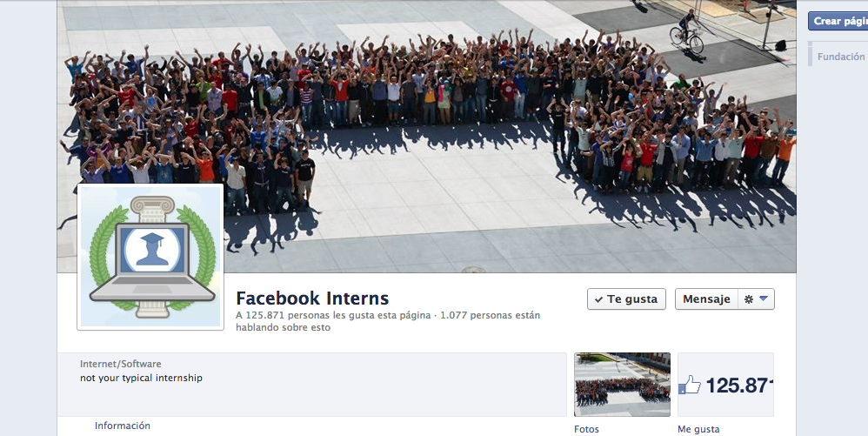Click the Facebook Interns page title

312,298
